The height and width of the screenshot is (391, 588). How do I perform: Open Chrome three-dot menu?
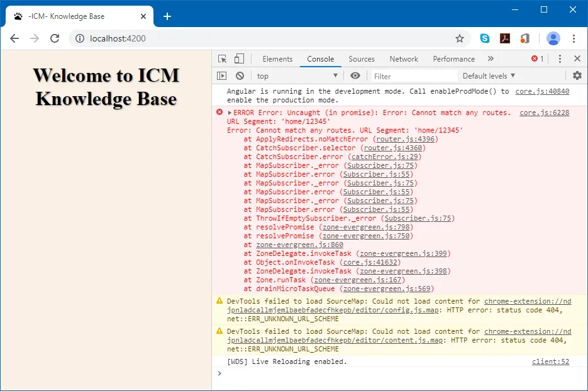pyautogui.click(x=574, y=38)
